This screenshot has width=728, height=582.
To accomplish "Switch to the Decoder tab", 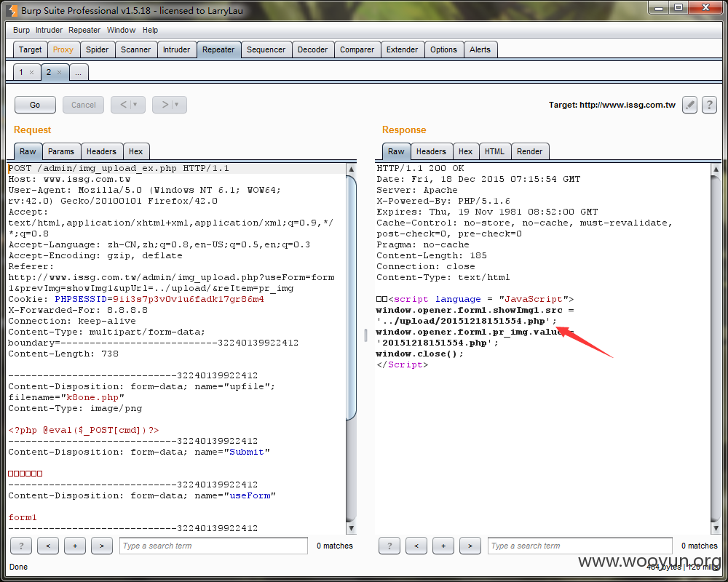I will (312, 49).
